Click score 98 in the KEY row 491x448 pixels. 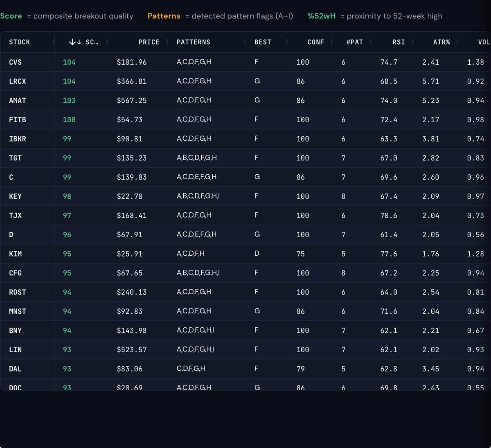click(67, 196)
